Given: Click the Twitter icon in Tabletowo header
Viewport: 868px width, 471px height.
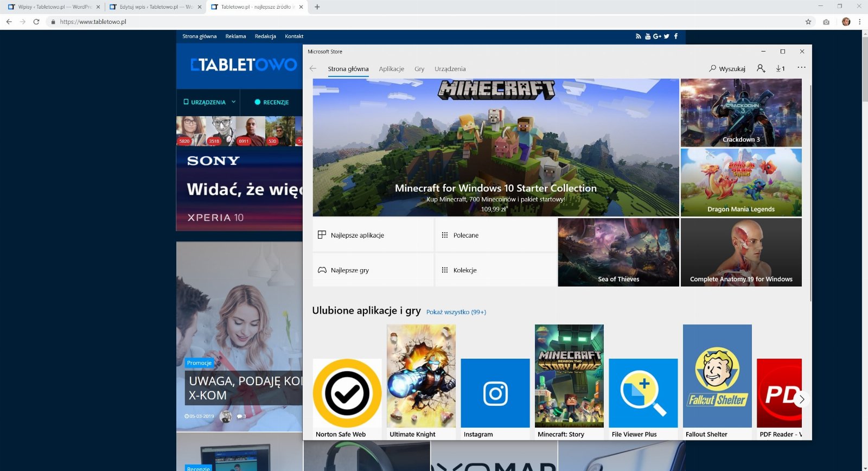Looking at the screenshot, I should (667, 36).
